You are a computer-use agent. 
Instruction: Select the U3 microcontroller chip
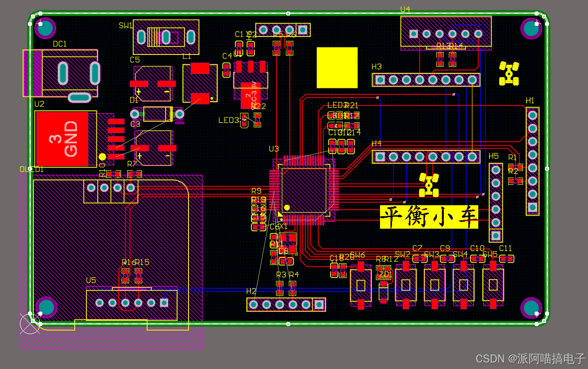[304, 190]
